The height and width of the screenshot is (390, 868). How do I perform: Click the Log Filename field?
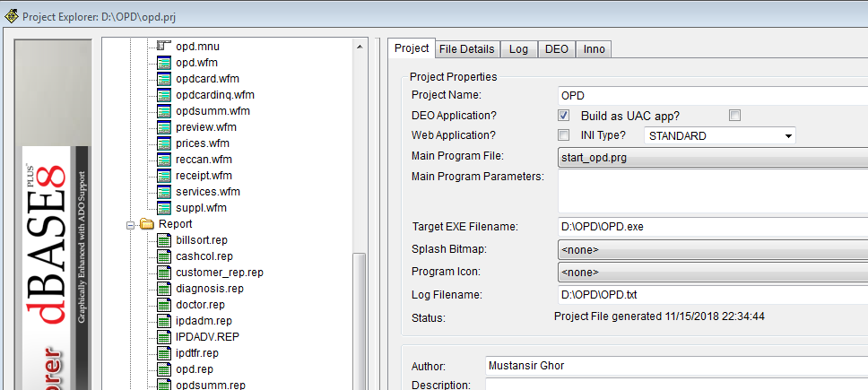coord(713,295)
